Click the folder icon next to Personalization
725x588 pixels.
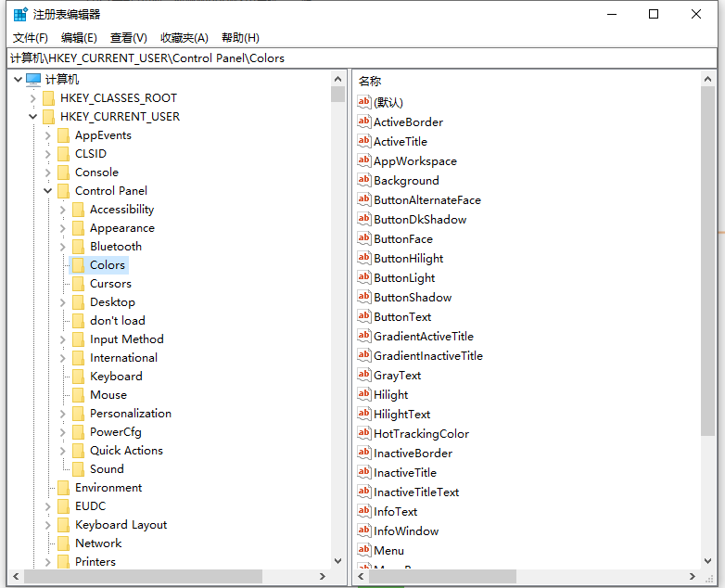pos(78,414)
